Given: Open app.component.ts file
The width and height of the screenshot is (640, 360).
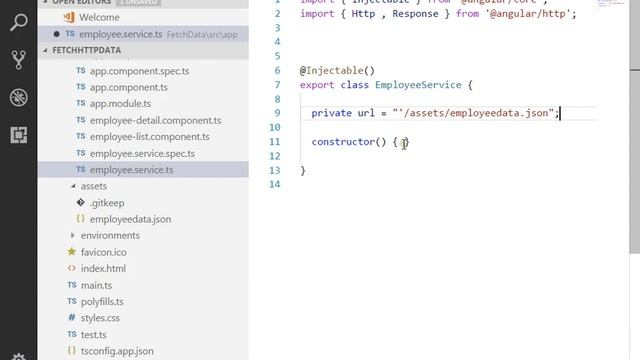Looking at the screenshot, I should pos(129,87).
